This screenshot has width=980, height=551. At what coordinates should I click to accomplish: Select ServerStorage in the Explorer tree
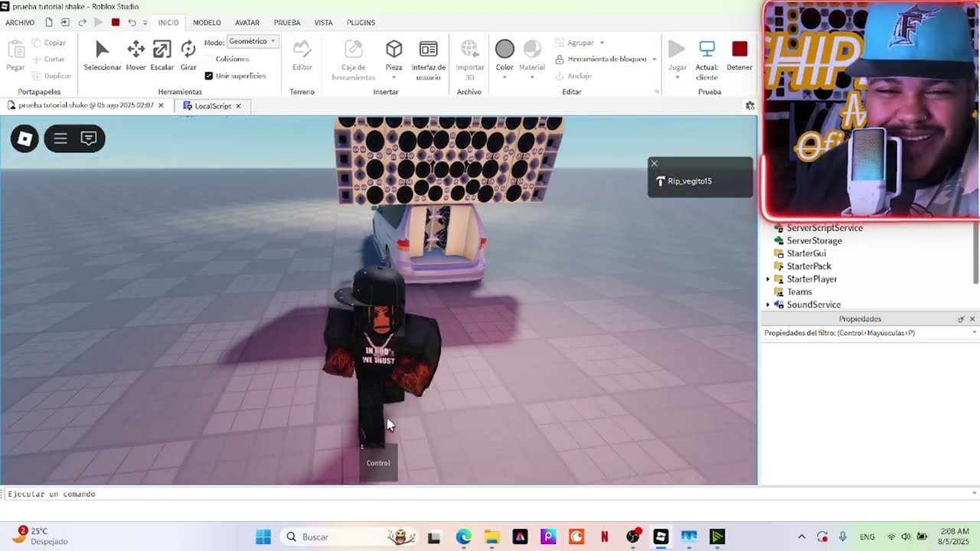[814, 240]
